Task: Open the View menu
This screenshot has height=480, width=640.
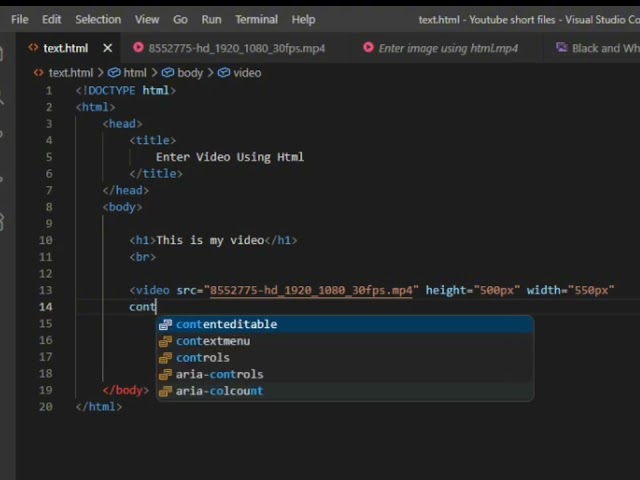Action: [147, 20]
